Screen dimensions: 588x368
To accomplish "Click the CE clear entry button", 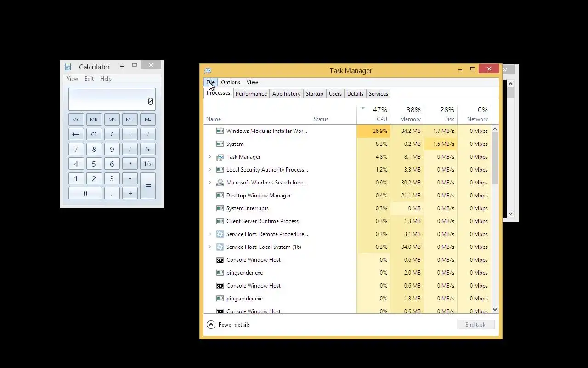I will click(94, 134).
